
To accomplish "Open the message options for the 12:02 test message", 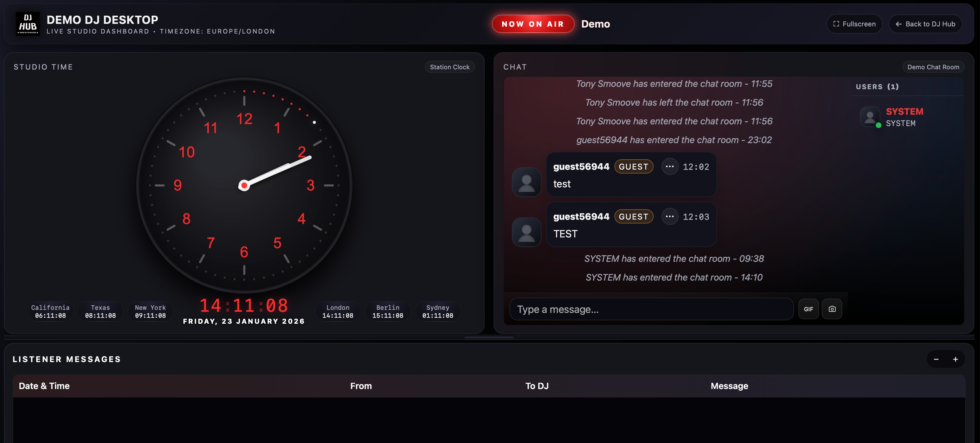I will (x=670, y=167).
